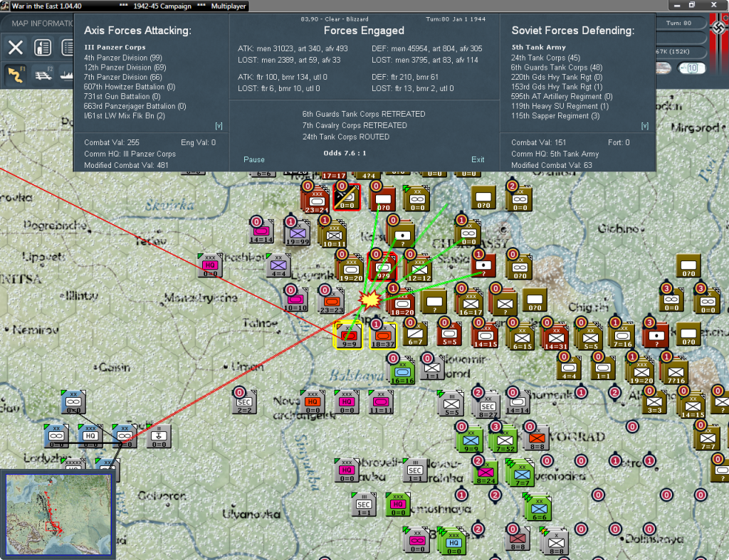This screenshot has width=729, height=560.
Task: Click the Nemirov town label on the map
Action: click(34, 330)
